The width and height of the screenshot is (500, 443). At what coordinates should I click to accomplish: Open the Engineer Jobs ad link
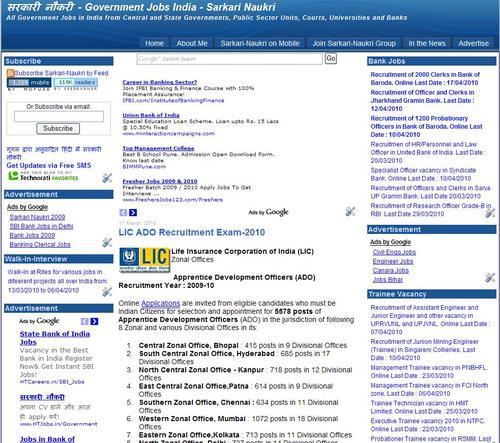393,262
